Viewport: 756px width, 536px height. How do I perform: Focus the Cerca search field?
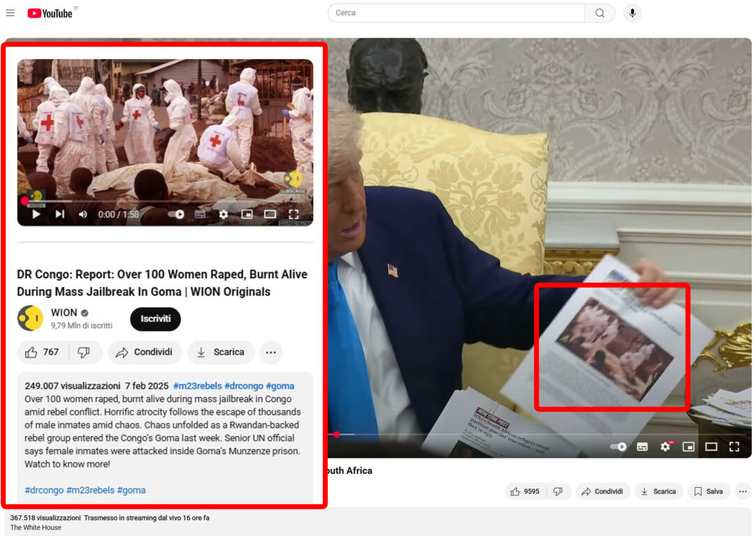coord(456,13)
